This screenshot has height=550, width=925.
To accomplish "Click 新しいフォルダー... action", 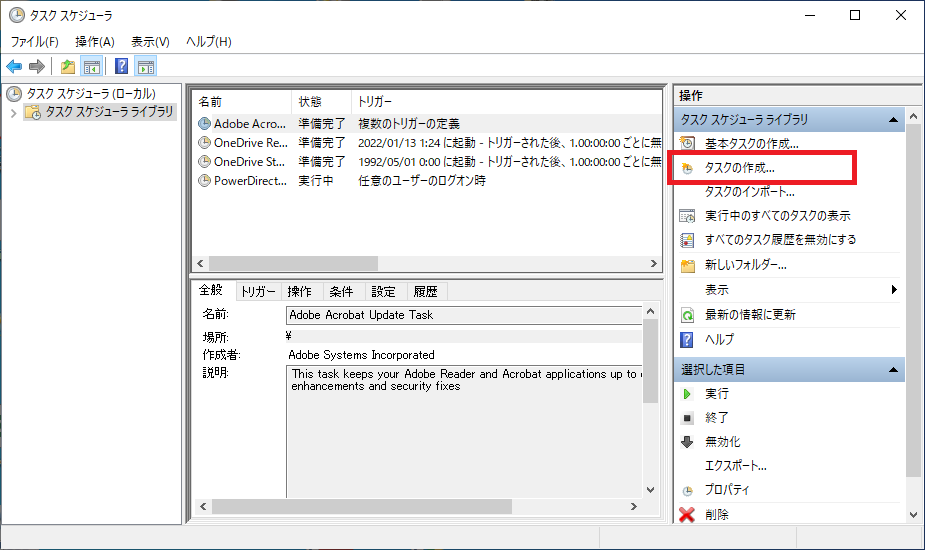I will (x=746, y=265).
